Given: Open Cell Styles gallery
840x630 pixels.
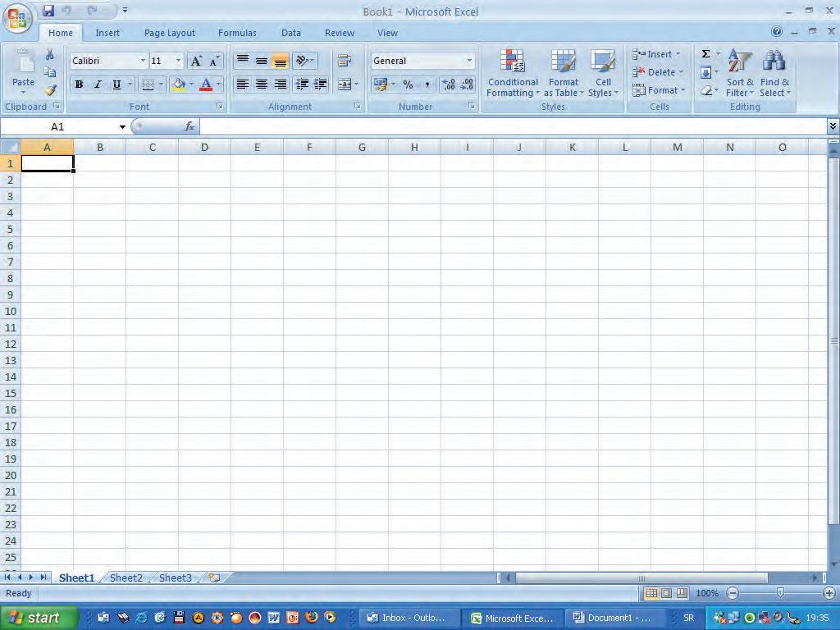Looking at the screenshot, I should click(603, 73).
